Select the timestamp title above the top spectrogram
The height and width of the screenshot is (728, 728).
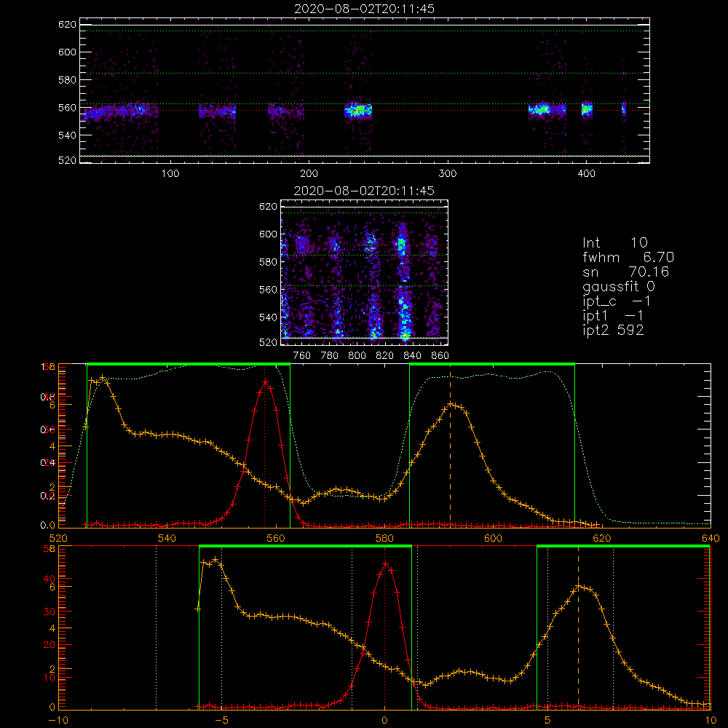364,9
